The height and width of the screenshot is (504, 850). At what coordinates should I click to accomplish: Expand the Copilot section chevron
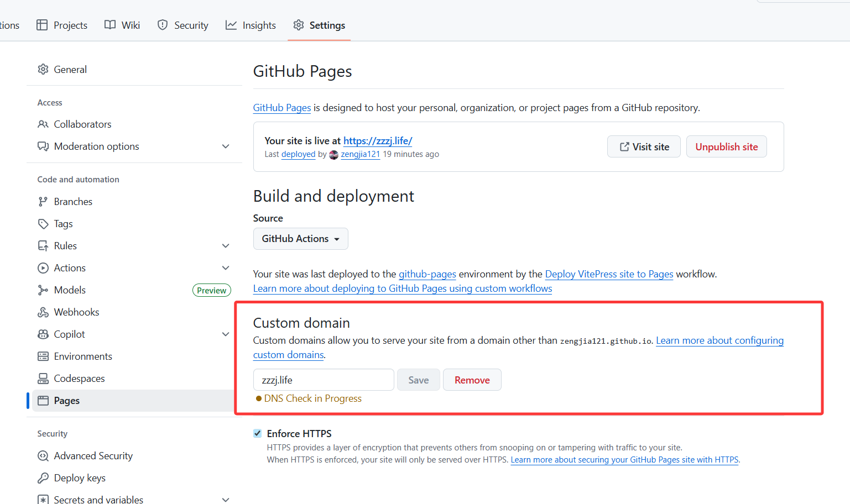[226, 334]
